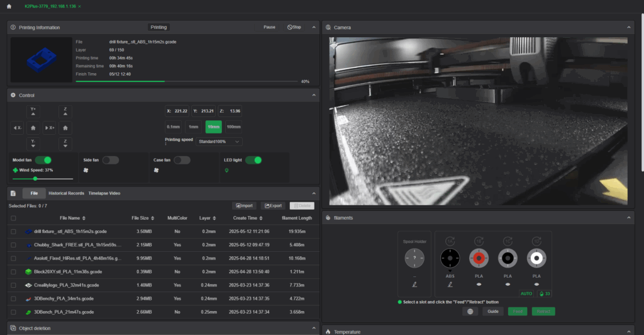This screenshot has width=644, height=335.
Task: Click the 1A refresh icon above black spool
Action: click(x=450, y=241)
